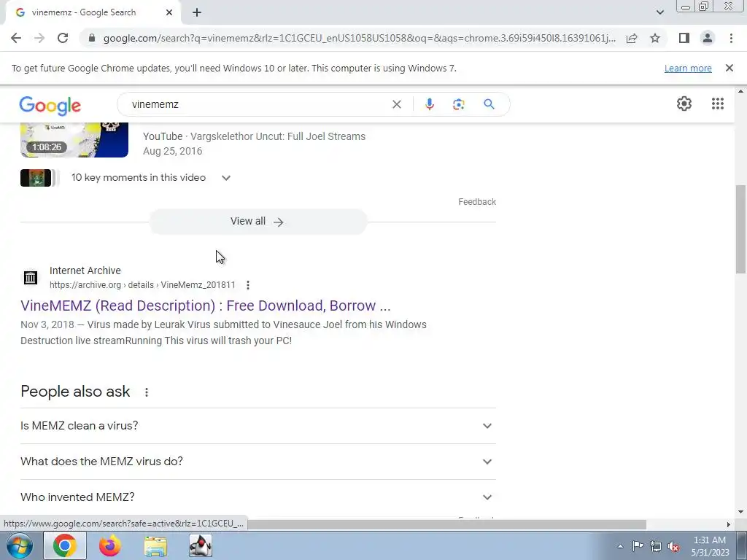Expand Is MEMZ clean a virus?
The image size is (747, 560).
(x=258, y=426)
